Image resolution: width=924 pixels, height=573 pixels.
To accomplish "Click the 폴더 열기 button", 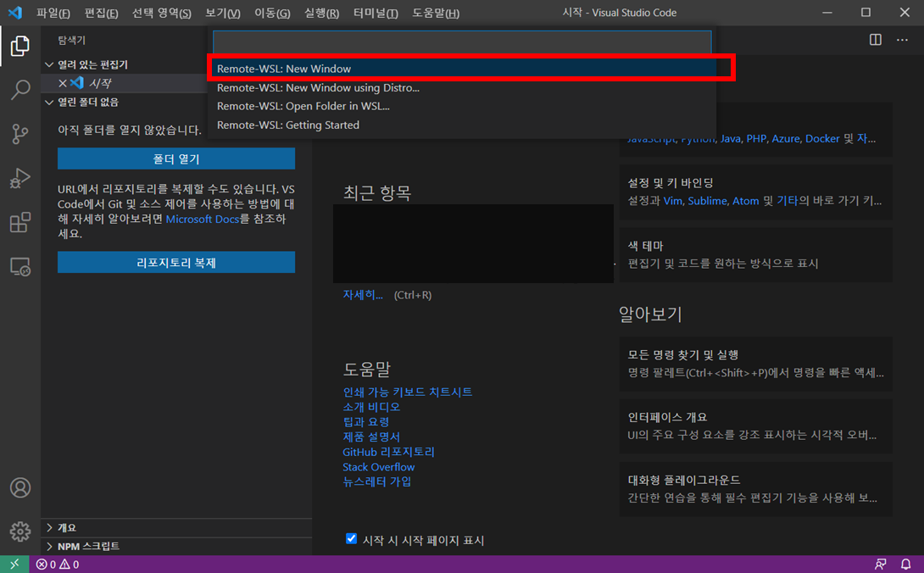I will coord(176,159).
